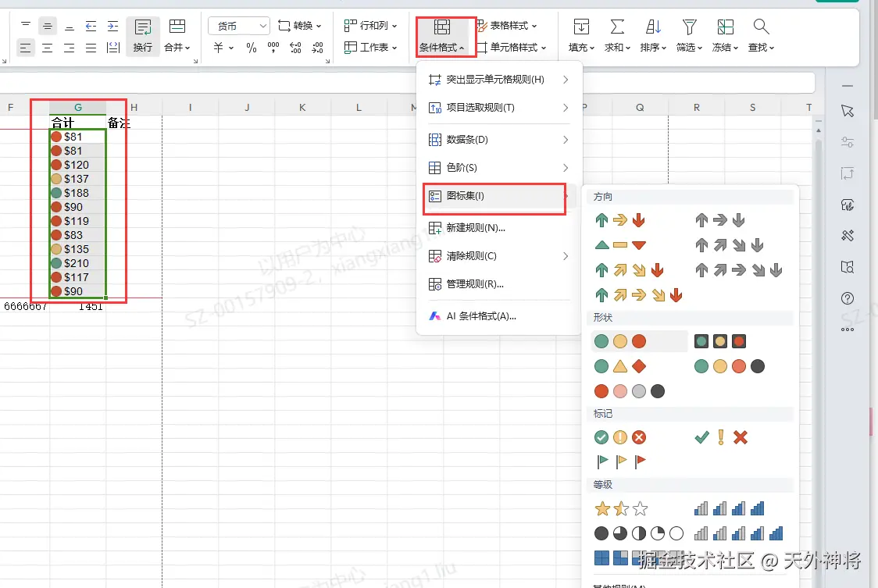Choose 管理规则(R)... menu entry
Viewport: 878px width, 588px height.
[499, 284]
